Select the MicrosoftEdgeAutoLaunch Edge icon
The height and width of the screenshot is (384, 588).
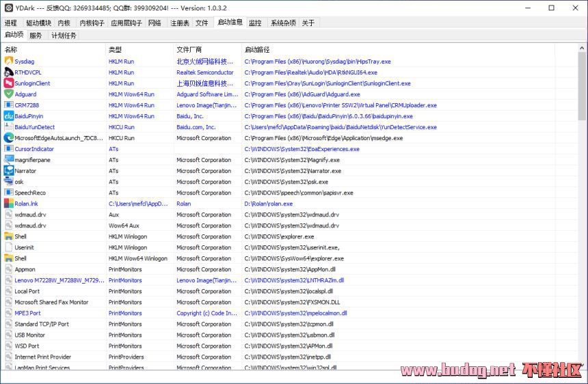tap(9, 138)
